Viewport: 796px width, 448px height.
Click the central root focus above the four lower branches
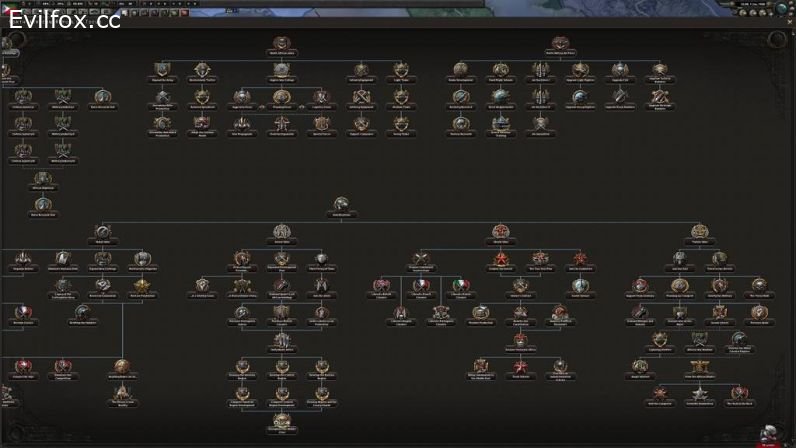pos(342,204)
